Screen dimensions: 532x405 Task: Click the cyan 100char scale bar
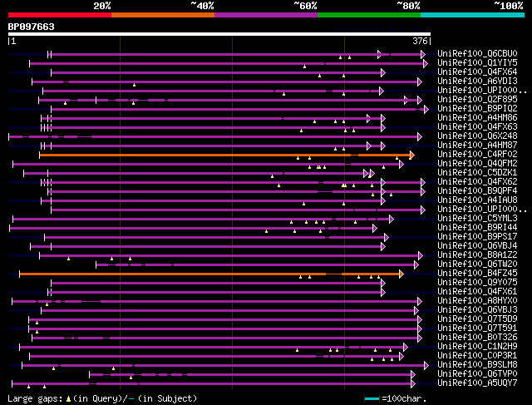[372, 399]
